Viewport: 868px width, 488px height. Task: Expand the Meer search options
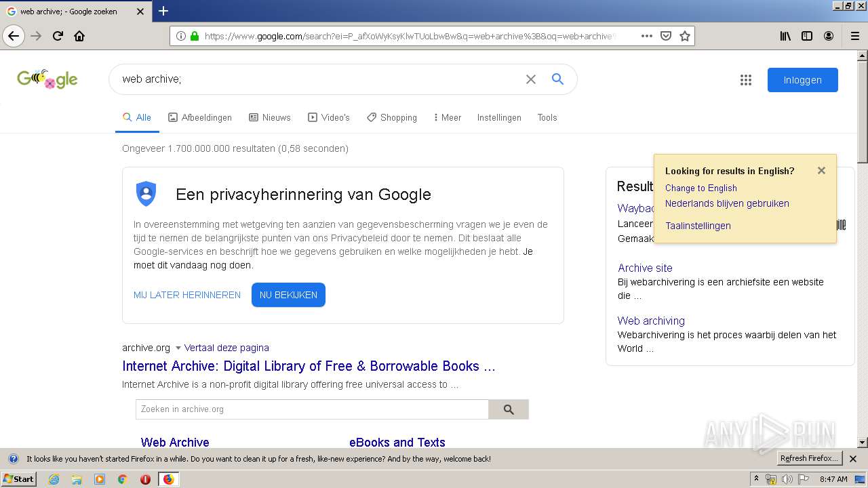448,117
